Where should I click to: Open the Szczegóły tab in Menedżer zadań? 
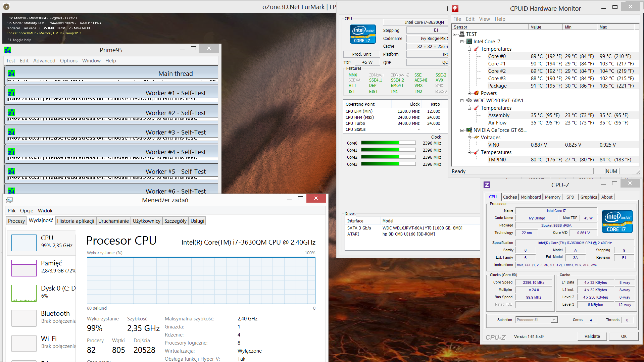click(175, 221)
